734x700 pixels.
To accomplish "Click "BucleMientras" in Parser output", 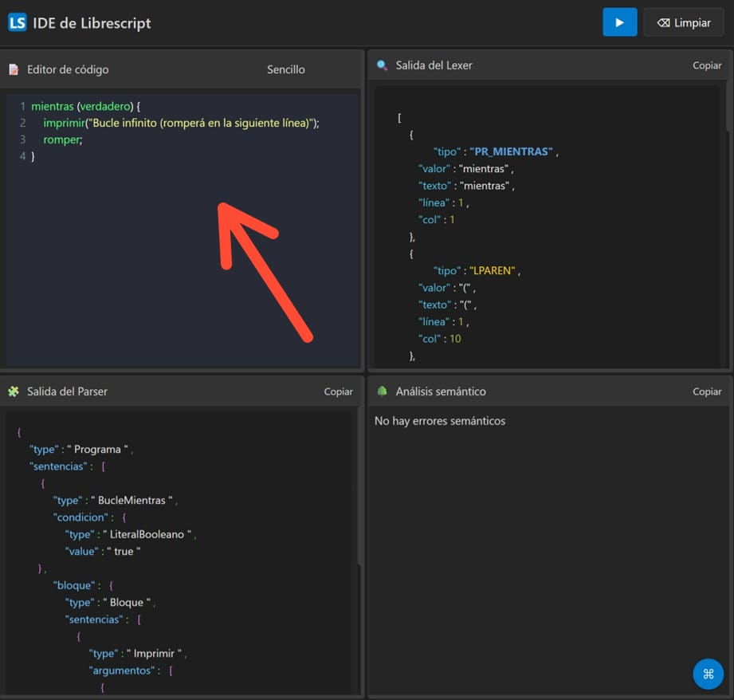I will 131,501.
